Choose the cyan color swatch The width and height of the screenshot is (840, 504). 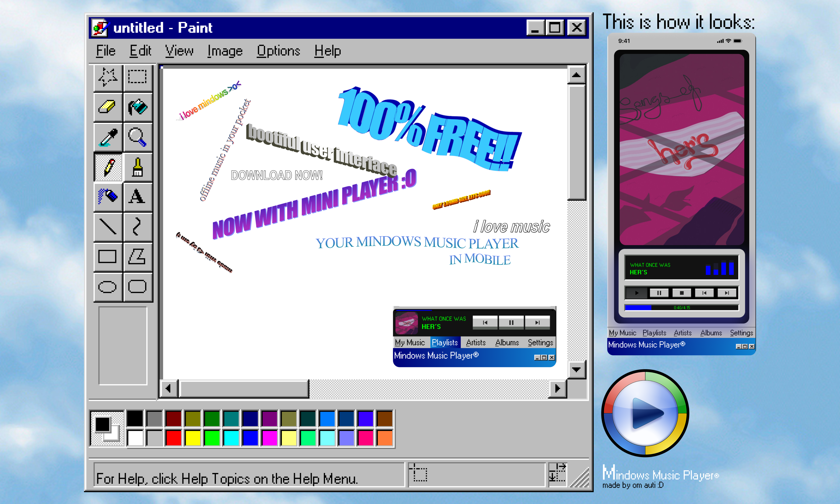click(x=231, y=438)
